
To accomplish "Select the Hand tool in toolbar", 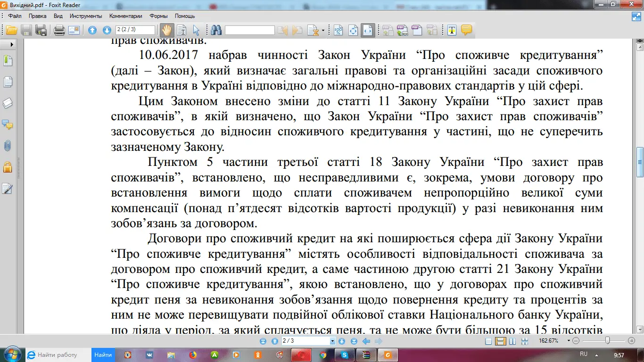I will (x=166, y=31).
